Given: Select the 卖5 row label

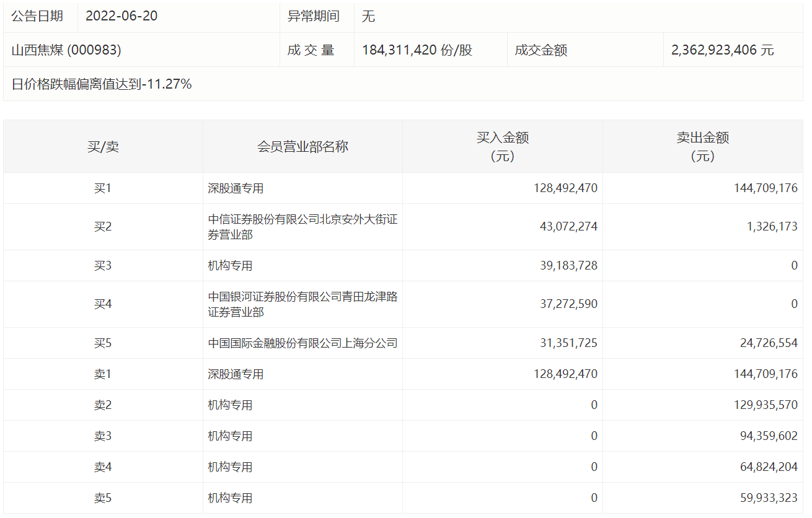Looking at the screenshot, I should tap(103, 498).
